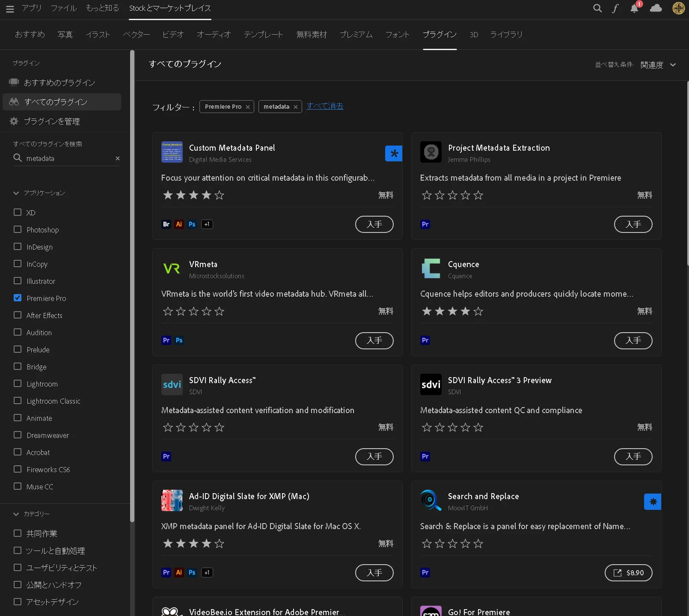Screen dimensions: 689x616
Task: Click the 'Digital Media Services' publisher name
Action: 220,160
